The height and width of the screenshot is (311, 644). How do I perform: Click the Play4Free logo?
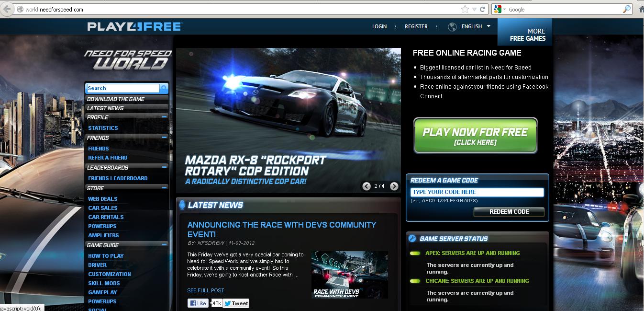(134, 26)
